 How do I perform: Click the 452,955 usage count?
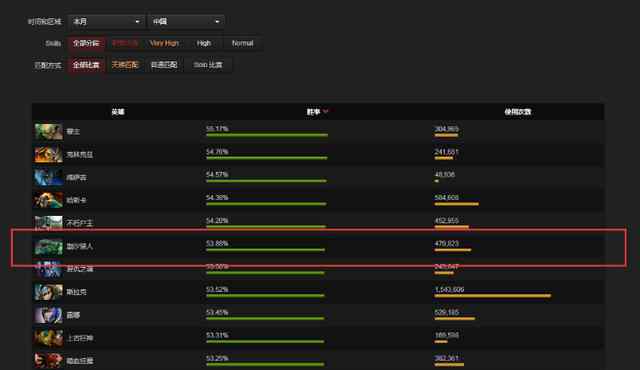pyautogui.click(x=447, y=220)
